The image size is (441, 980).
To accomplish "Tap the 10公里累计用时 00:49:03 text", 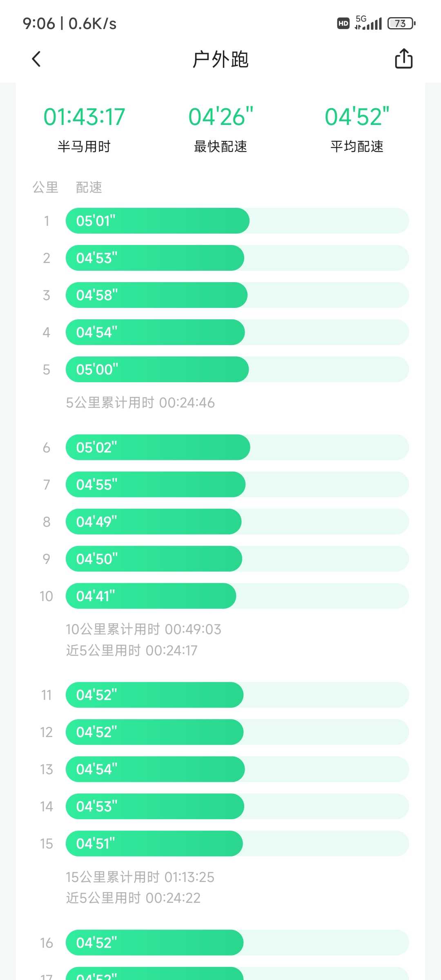I will coord(143,629).
